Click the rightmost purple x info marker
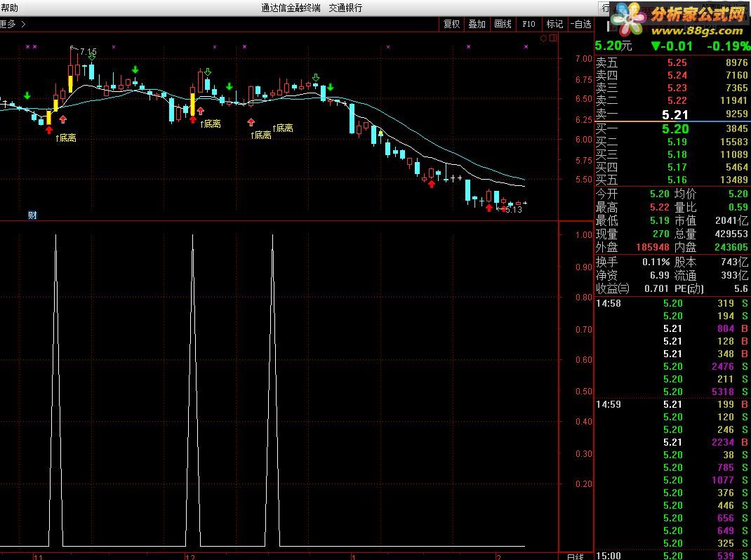The image size is (751, 560). pyautogui.click(x=526, y=47)
